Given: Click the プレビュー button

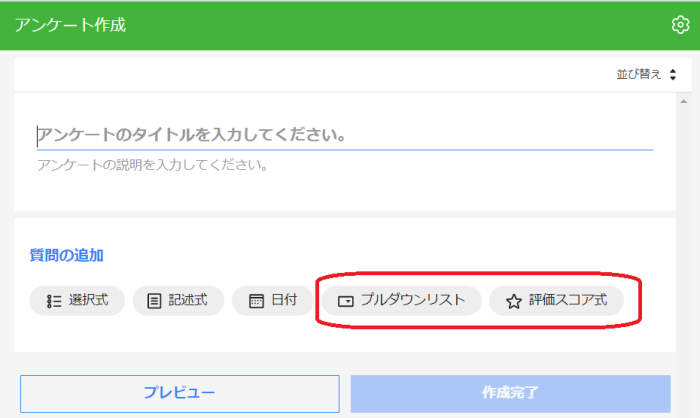Looking at the screenshot, I should tap(179, 393).
